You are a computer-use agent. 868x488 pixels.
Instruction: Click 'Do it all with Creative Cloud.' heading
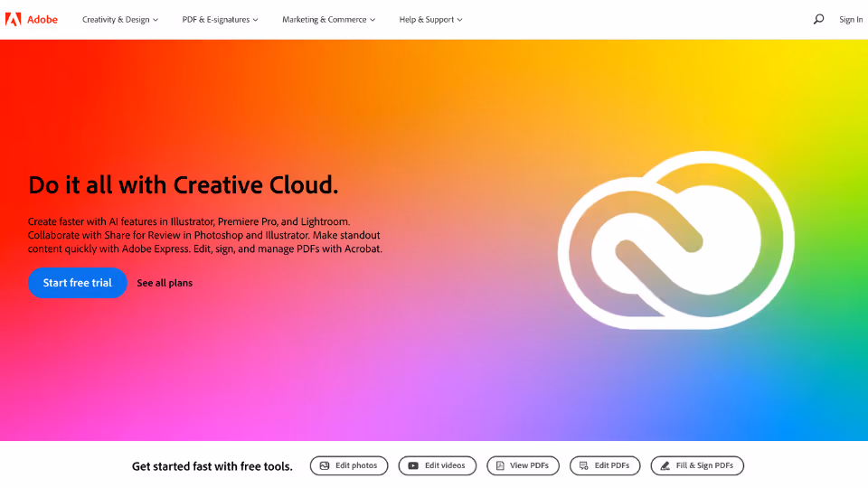pos(184,184)
